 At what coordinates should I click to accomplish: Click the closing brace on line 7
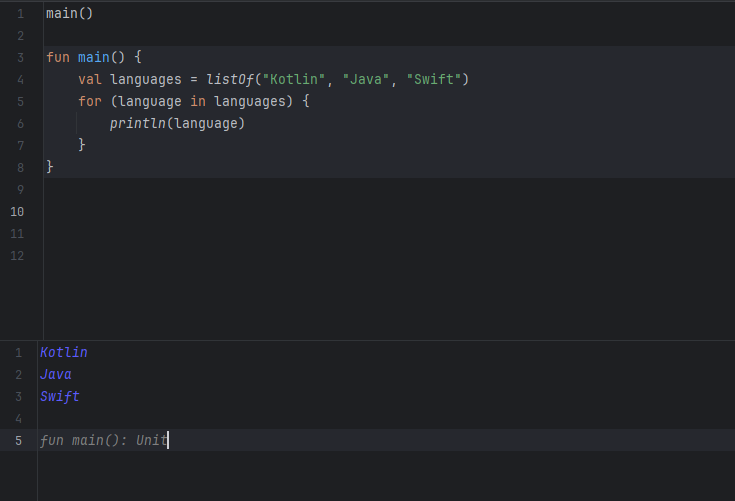coord(82,145)
